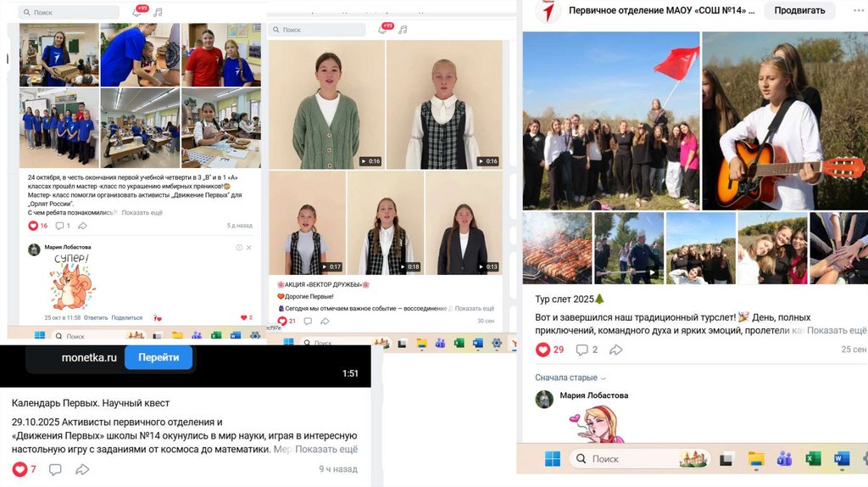The image size is (868, 487).
Task: Play the 0:18 video
Action: (386, 223)
